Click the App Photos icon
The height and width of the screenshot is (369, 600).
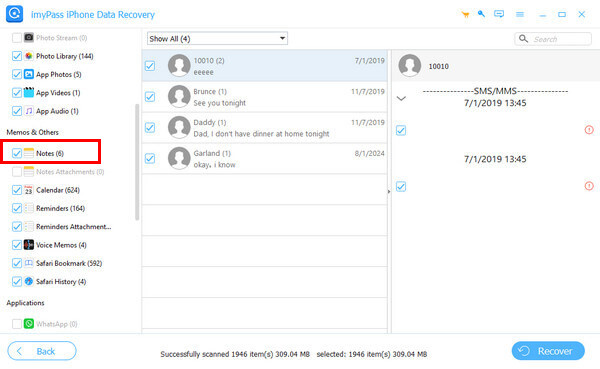29,74
